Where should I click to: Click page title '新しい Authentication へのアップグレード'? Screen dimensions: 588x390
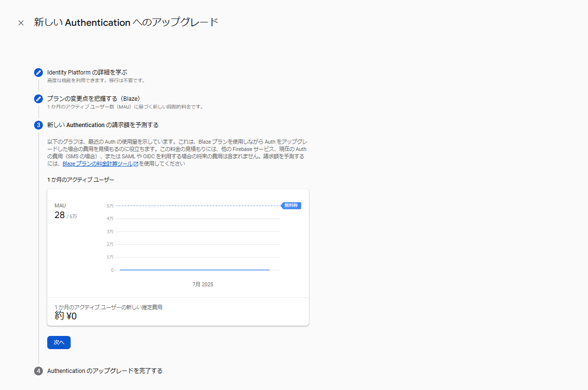point(126,22)
